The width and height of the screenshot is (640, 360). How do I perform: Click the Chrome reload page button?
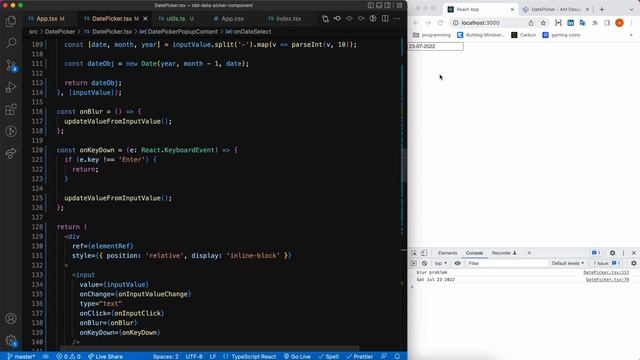(x=440, y=23)
